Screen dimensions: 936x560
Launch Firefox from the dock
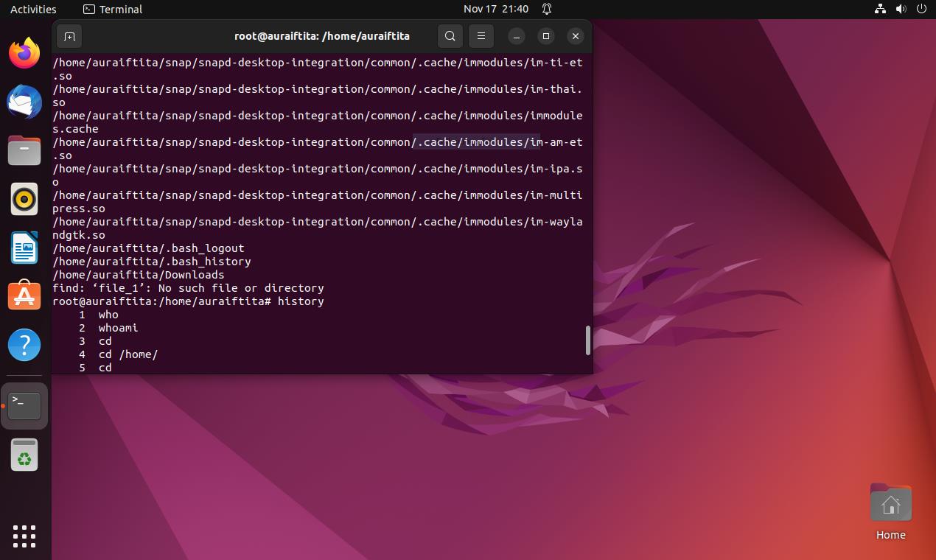24,53
